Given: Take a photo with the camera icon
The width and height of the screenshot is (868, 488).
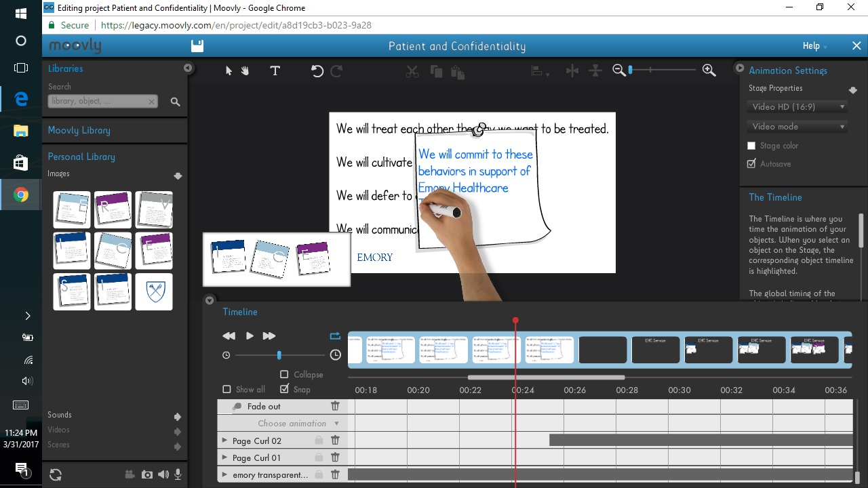Looking at the screenshot, I should tap(147, 475).
